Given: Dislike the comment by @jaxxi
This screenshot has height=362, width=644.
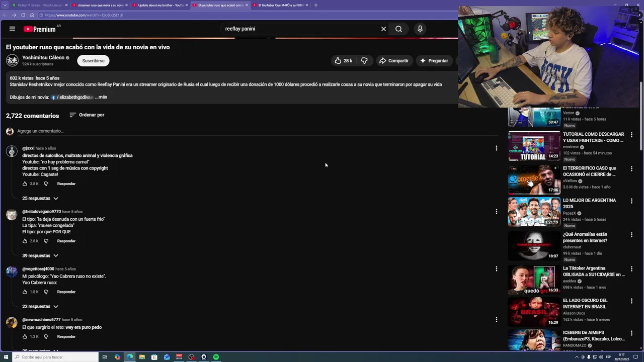Looking at the screenshot, I should (46, 184).
